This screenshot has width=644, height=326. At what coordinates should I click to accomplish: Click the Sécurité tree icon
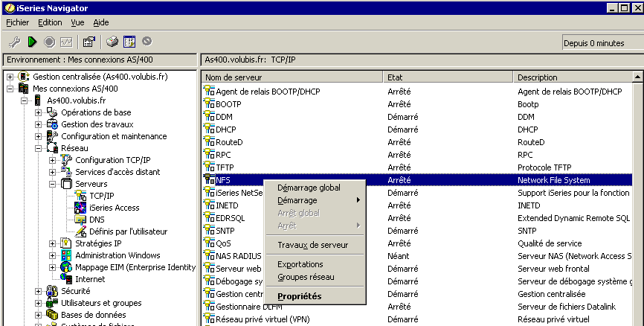(52, 291)
